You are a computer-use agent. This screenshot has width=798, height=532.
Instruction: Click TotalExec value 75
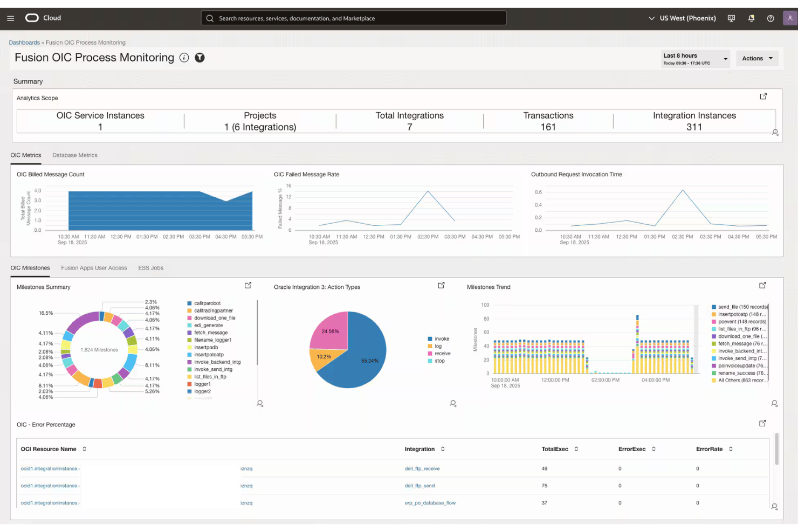(x=545, y=486)
